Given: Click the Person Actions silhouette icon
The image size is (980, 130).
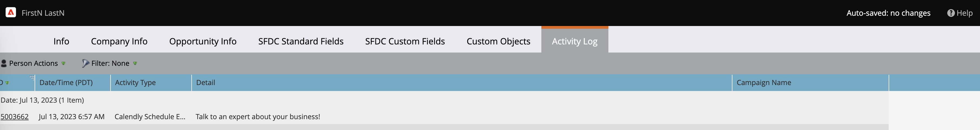Looking at the screenshot, I should coord(4,63).
